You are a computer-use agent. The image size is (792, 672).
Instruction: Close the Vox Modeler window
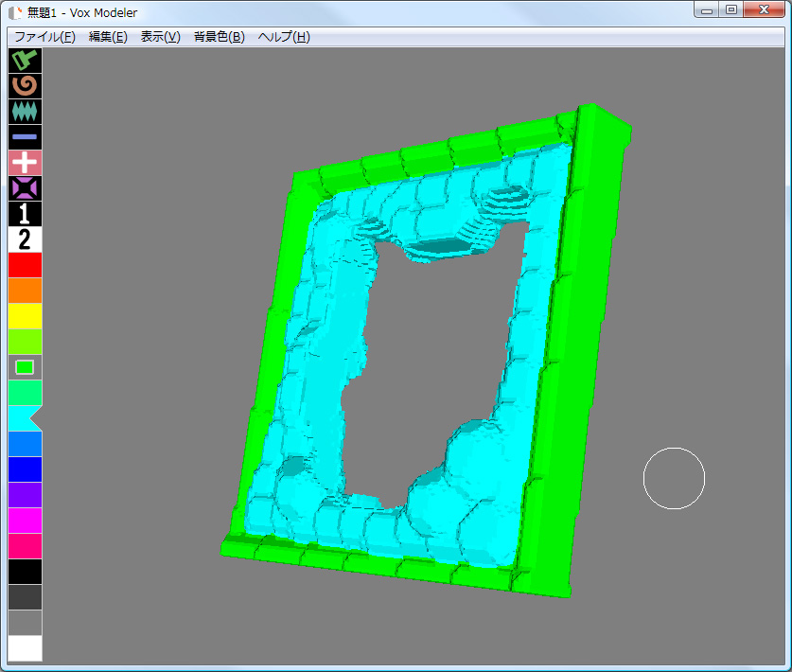click(765, 10)
